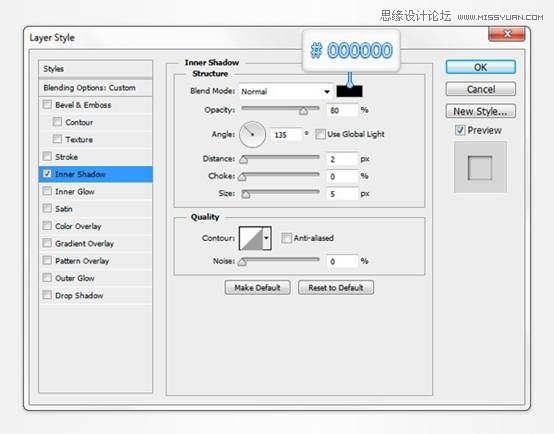Click the style preview thumbnail

tap(480, 167)
